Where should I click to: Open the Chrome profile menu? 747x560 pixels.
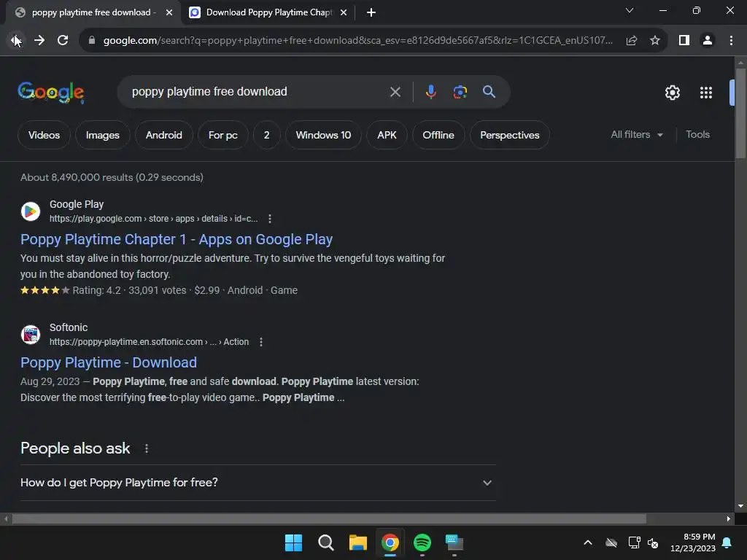(708, 41)
